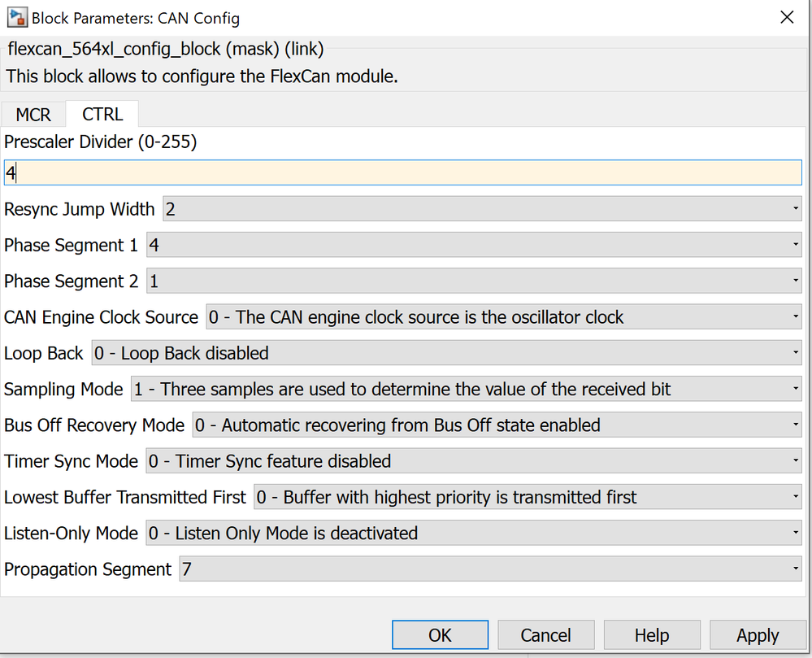Click the Prescaler Divider input field

coord(402,173)
